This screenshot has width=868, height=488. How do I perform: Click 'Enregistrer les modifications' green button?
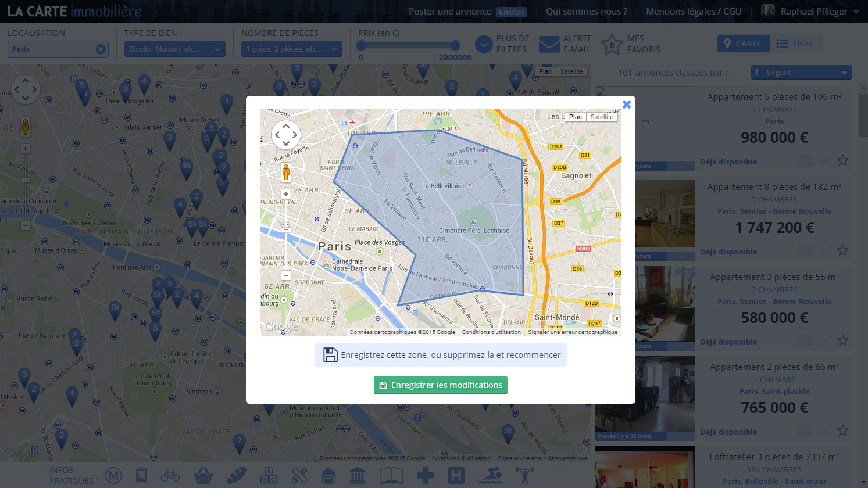coord(441,385)
